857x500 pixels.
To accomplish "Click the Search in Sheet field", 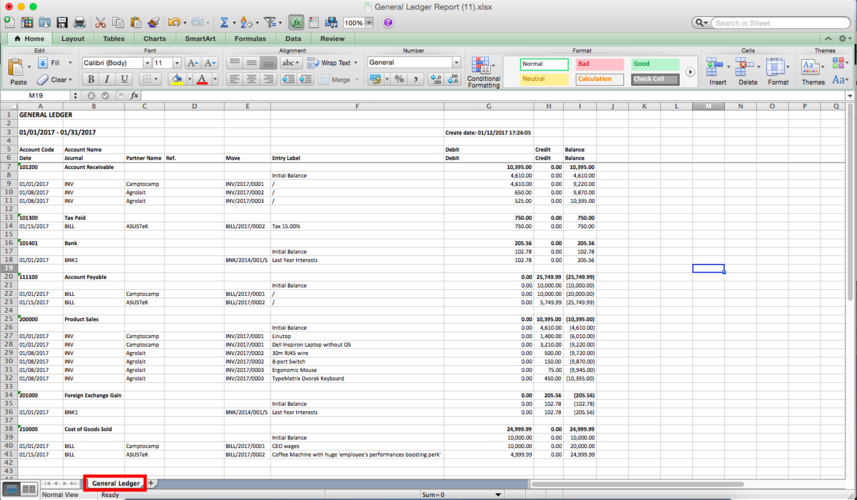I will [x=780, y=23].
